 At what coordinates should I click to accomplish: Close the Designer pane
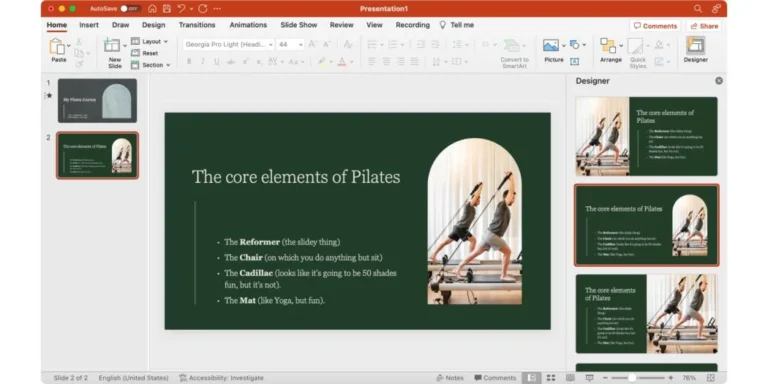[719, 81]
